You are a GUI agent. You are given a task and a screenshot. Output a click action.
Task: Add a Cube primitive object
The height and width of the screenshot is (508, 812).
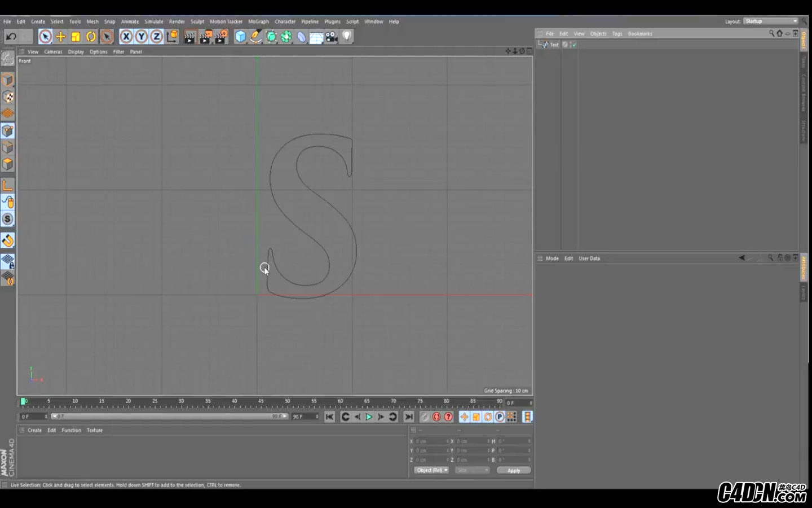[241, 37]
